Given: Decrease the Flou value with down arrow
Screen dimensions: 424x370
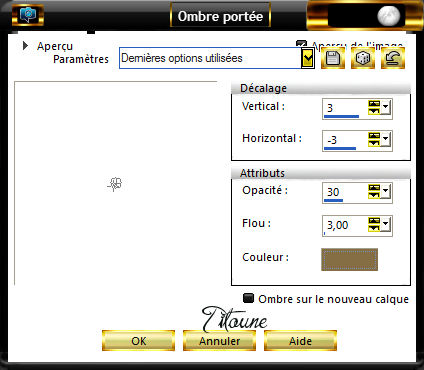Looking at the screenshot, I should click(x=374, y=229).
